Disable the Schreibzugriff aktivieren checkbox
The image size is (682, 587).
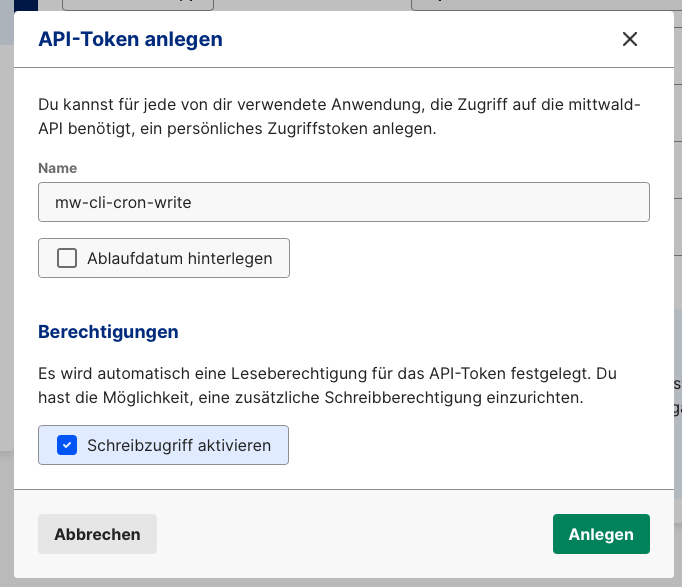(67, 445)
